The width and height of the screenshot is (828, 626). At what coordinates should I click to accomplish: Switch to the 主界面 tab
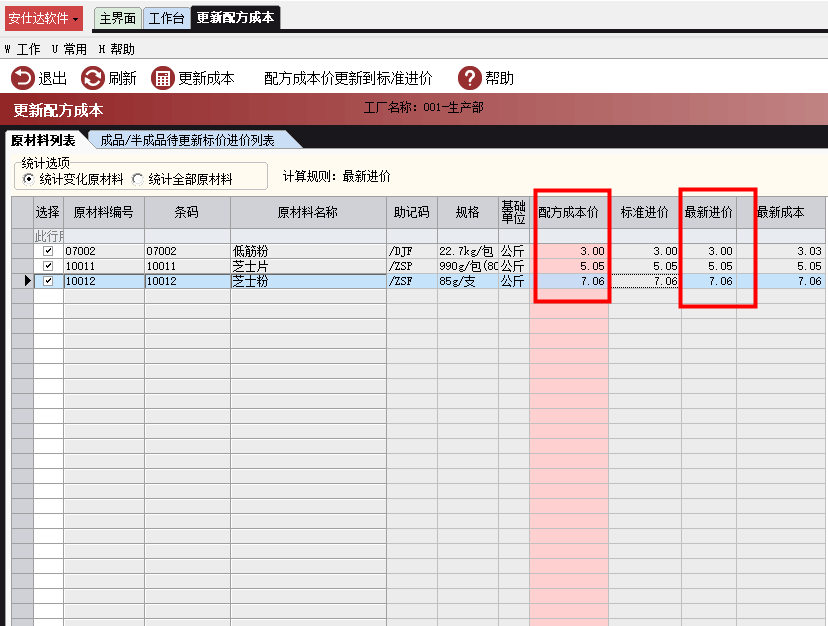click(x=117, y=18)
